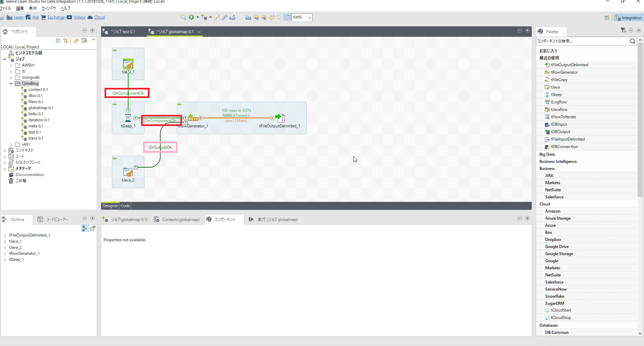Expand the mongodb folder
644x346 pixels.
[11, 77]
